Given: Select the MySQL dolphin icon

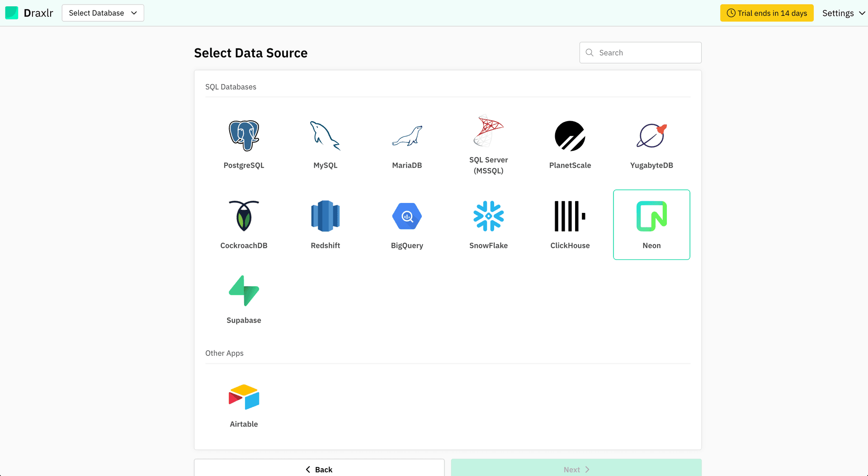Looking at the screenshot, I should pos(325,135).
